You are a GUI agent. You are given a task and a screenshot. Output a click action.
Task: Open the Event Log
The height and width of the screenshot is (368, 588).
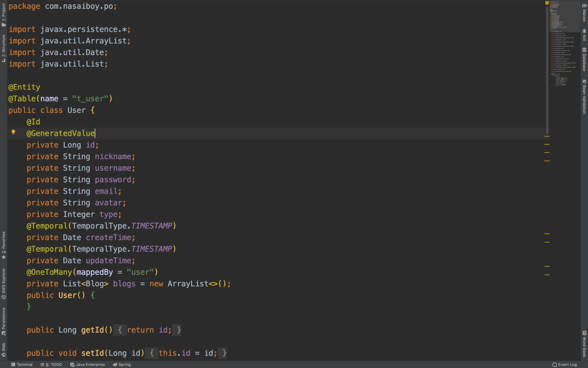(x=565, y=364)
